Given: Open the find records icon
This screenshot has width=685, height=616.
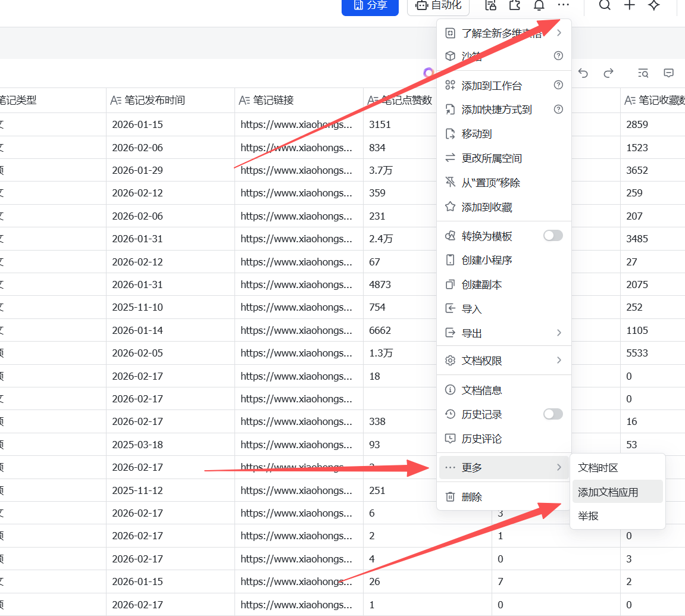Looking at the screenshot, I should (x=643, y=73).
